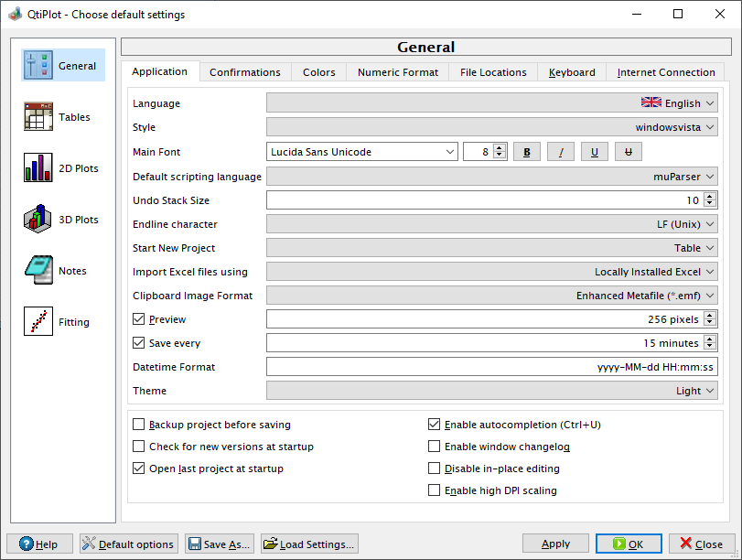Switch to the Application tab
The image size is (742, 560).
tap(159, 71)
